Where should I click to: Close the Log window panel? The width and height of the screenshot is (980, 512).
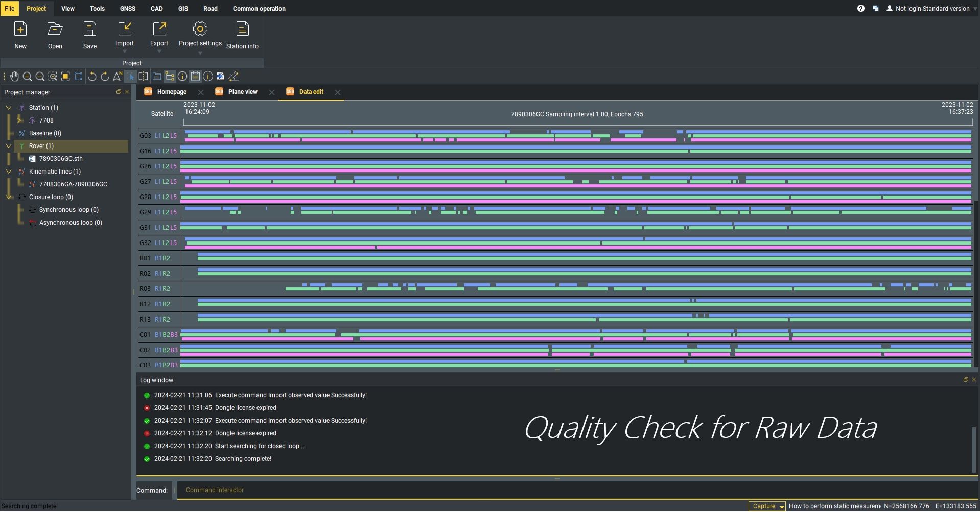974,380
